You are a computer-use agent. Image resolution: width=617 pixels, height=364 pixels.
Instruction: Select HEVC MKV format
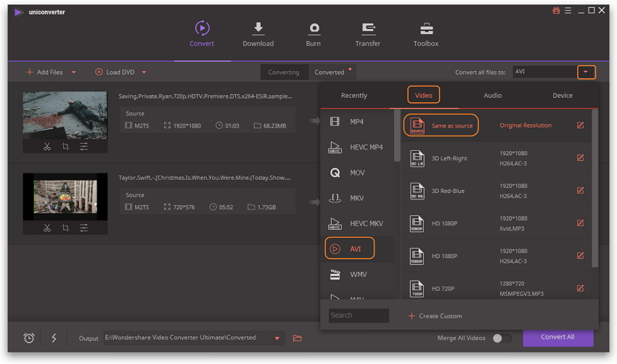(x=357, y=223)
